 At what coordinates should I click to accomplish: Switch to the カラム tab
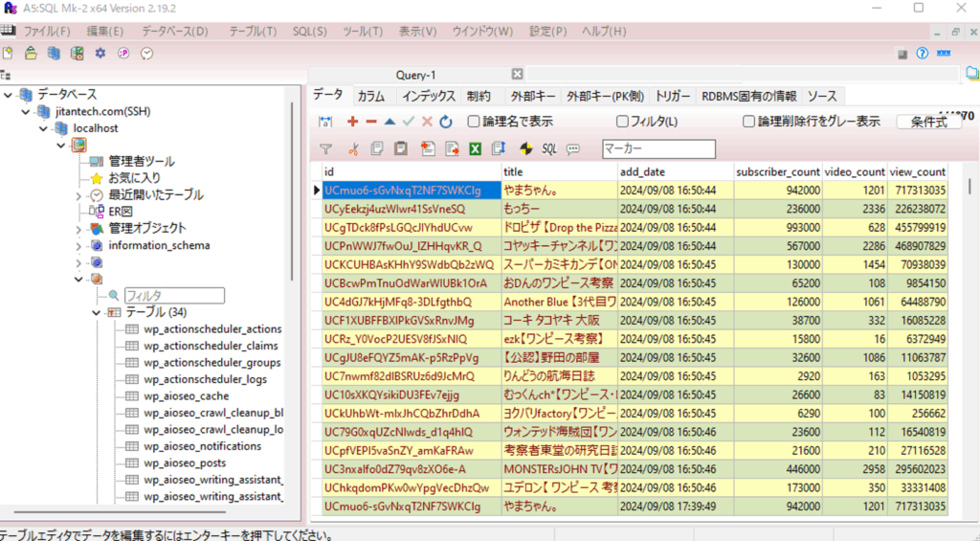point(371,96)
